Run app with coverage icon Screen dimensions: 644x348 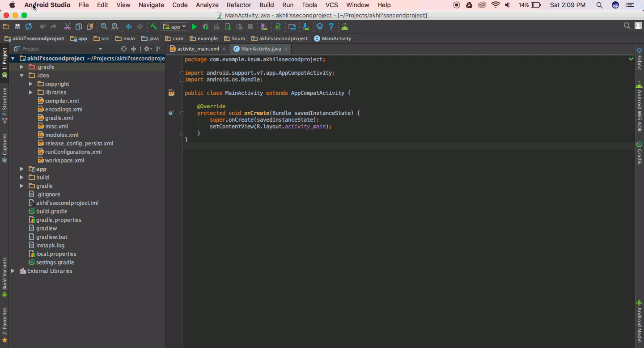(x=217, y=27)
